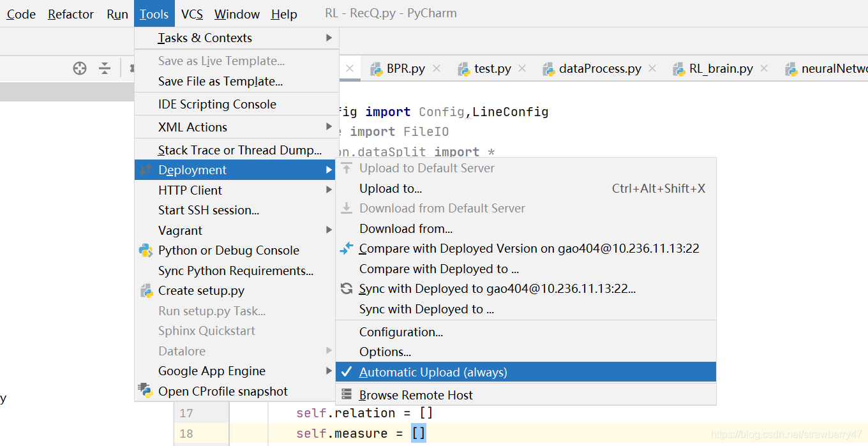
Task: Click the Browse Remote Host server icon
Action: click(x=347, y=394)
